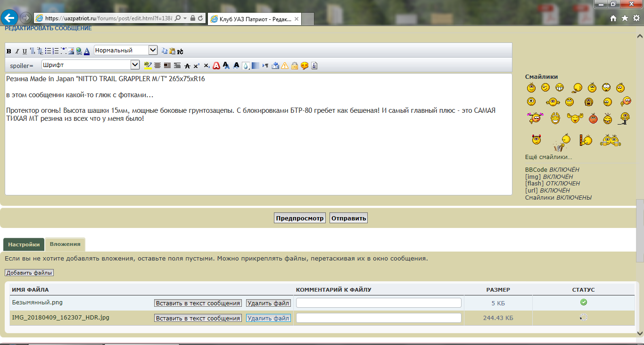Toggle bold formatting in the editor toolbar
This screenshot has width=644, height=345.
[8, 51]
